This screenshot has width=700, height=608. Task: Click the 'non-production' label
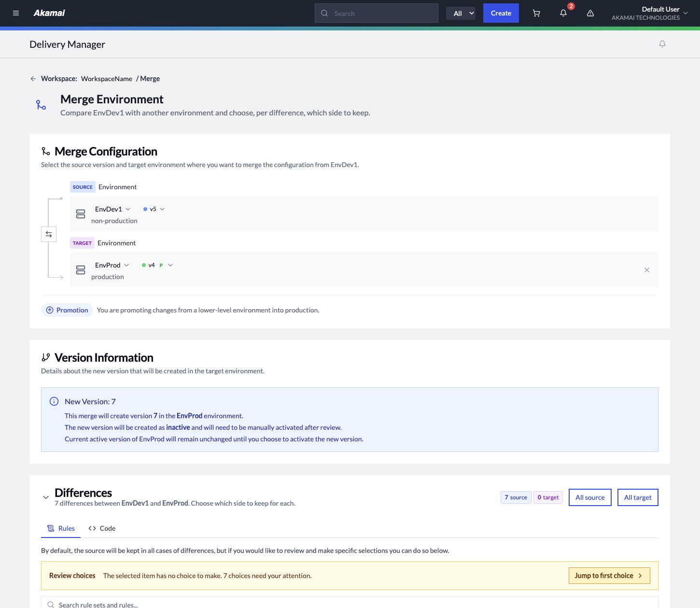click(x=114, y=221)
